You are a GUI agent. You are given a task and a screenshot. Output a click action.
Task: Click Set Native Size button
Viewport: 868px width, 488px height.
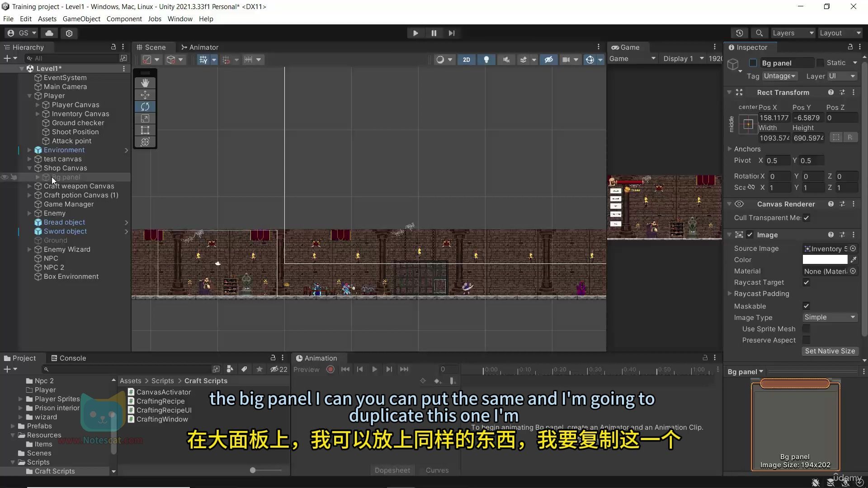click(x=830, y=351)
